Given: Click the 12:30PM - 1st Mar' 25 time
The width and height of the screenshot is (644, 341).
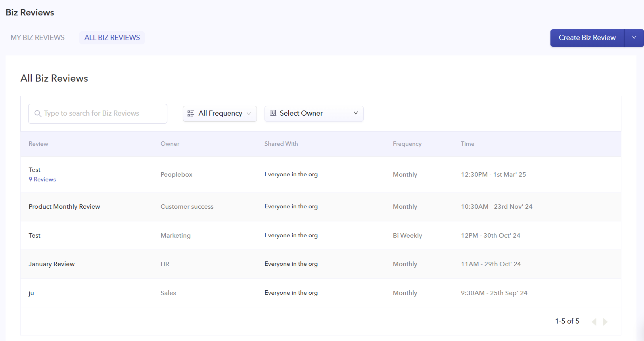Looking at the screenshot, I should tap(493, 175).
